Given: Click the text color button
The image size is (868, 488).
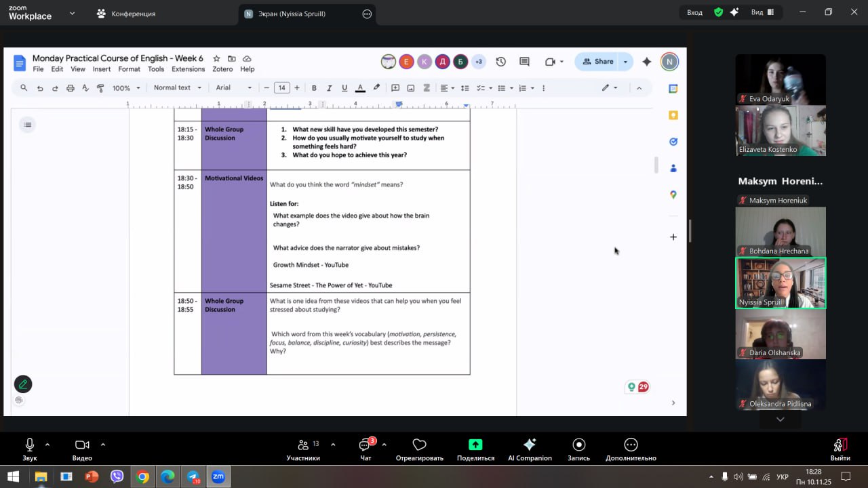Looking at the screenshot, I should tap(360, 88).
